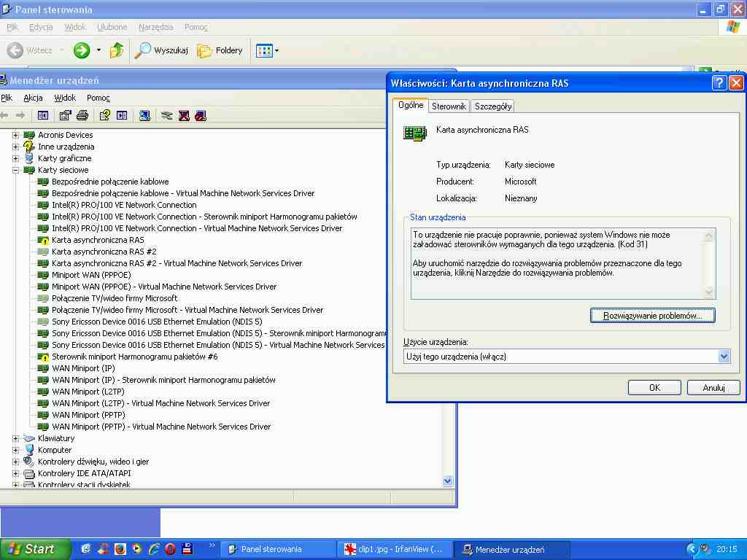Screen dimensions: 747x560
Task: Click the Print icon in Menedżer urządzeń toolbar
Action: click(82, 115)
